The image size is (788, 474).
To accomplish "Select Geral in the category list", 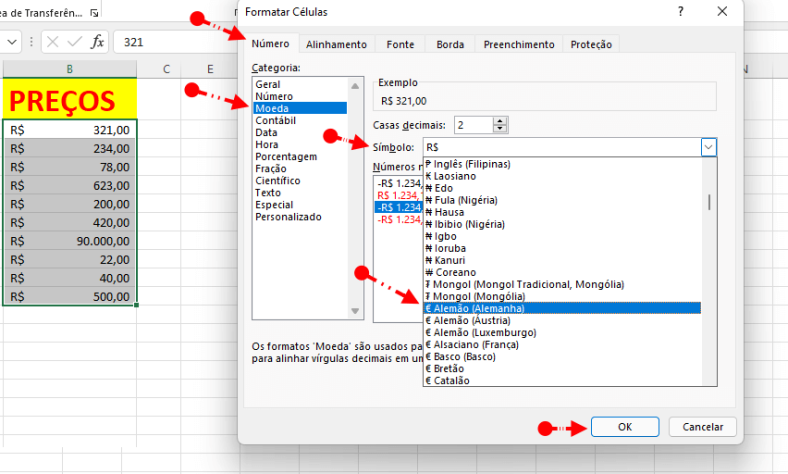I will [300, 84].
